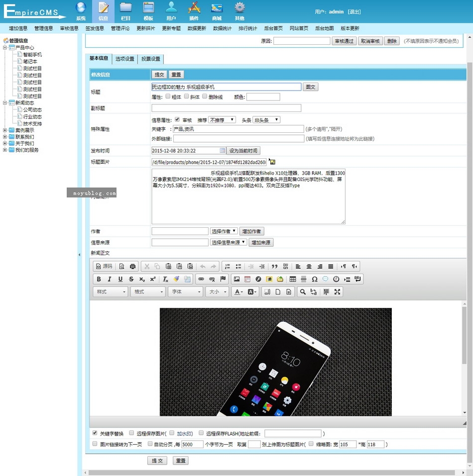Image resolution: width=473 pixels, height=476 pixels.
Task: Open the 系统 (System) top menu icon
Action: click(x=81, y=11)
